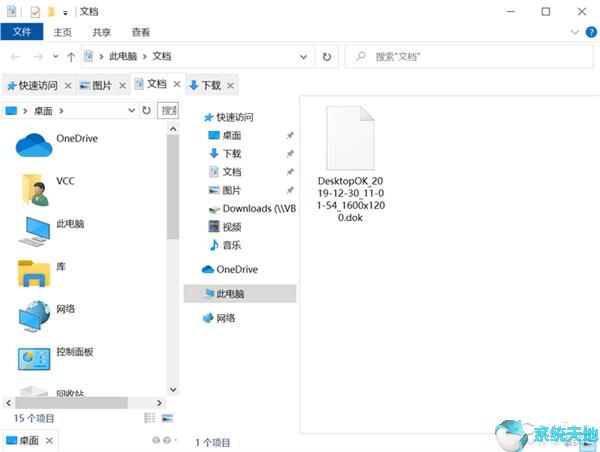Open 文档 under quick access
This screenshot has height=452, width=600.
click(225, 172)
